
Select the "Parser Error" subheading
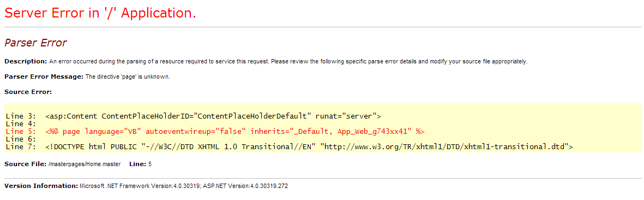pyautogui.click(x=35, y=43)
